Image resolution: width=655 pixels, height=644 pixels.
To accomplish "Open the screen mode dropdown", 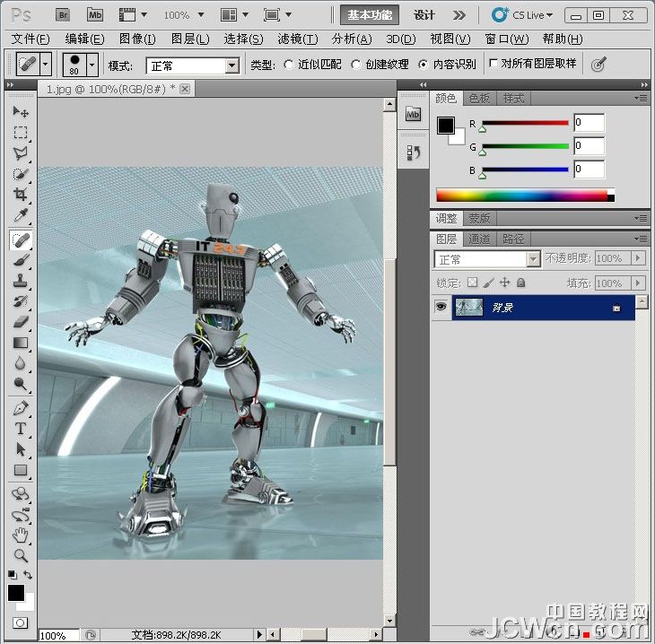I will coord(277,15).
